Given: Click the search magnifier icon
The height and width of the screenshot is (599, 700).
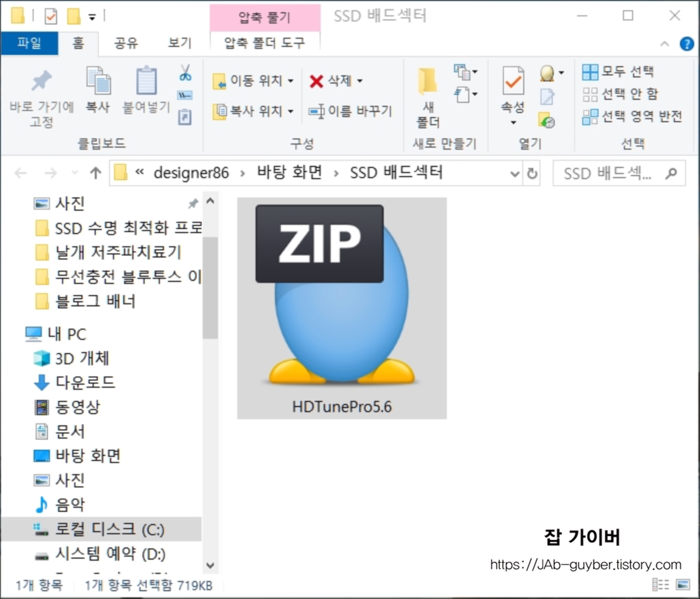Looking at the screenshot, I should coord(671,173).
